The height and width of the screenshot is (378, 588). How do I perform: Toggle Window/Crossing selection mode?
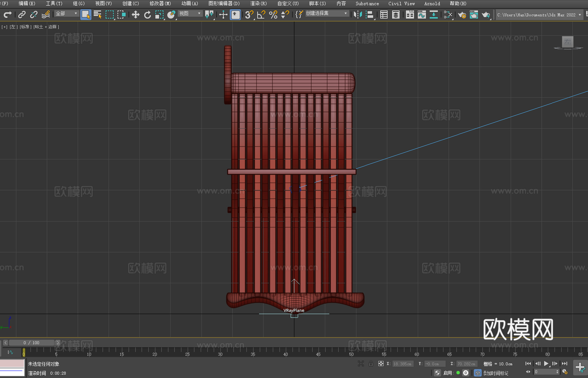pos(122,14)
